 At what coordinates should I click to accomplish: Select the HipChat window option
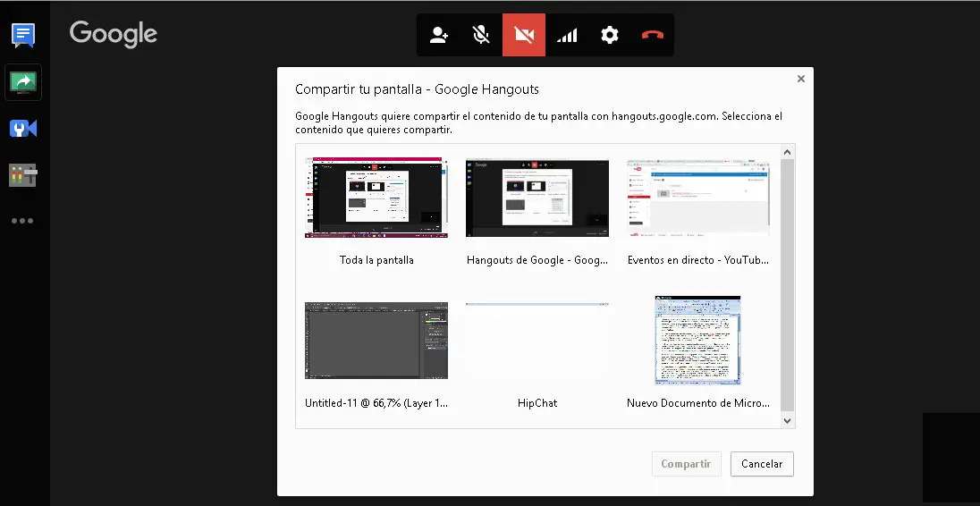(x=537, y=341)
